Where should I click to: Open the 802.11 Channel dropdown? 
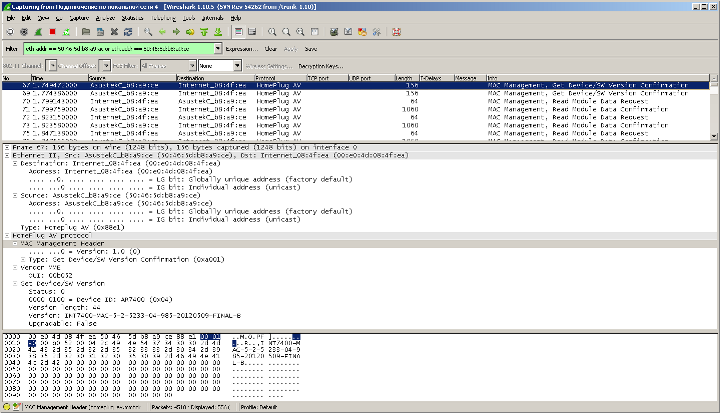[x=52, y=66]
